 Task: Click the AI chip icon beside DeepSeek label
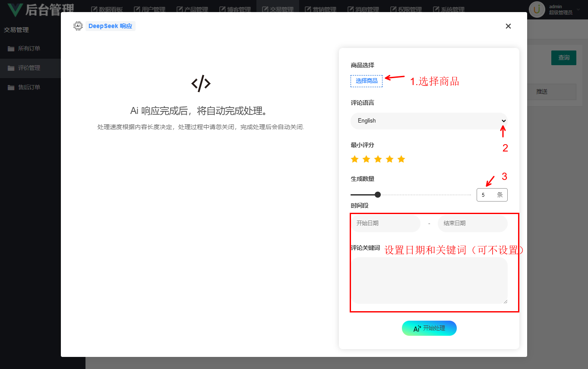78,26
